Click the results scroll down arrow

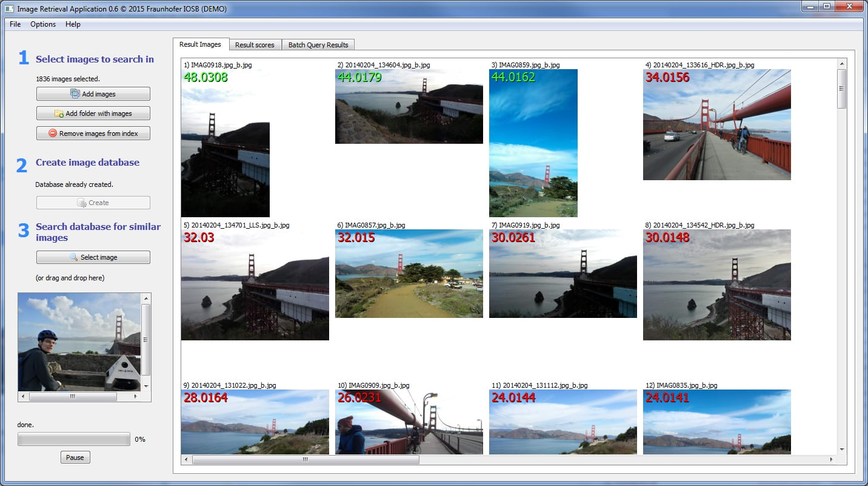(841, 449)
